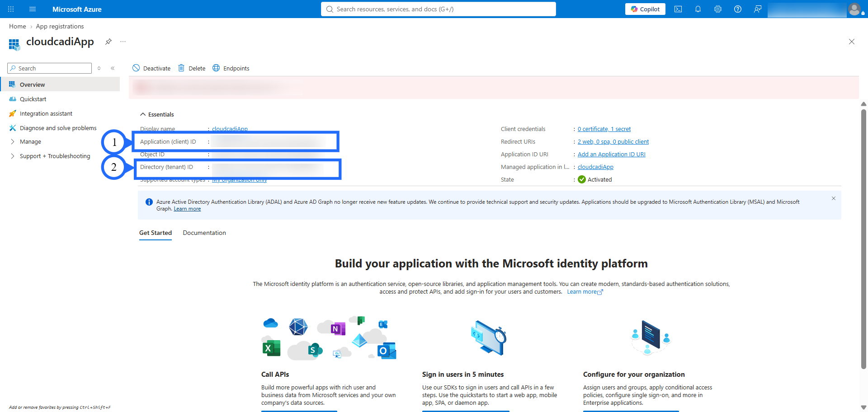Click 'Sign in users in 5 minutes' heading
This screenshot has width=868, height=412.
click(463, 375)
